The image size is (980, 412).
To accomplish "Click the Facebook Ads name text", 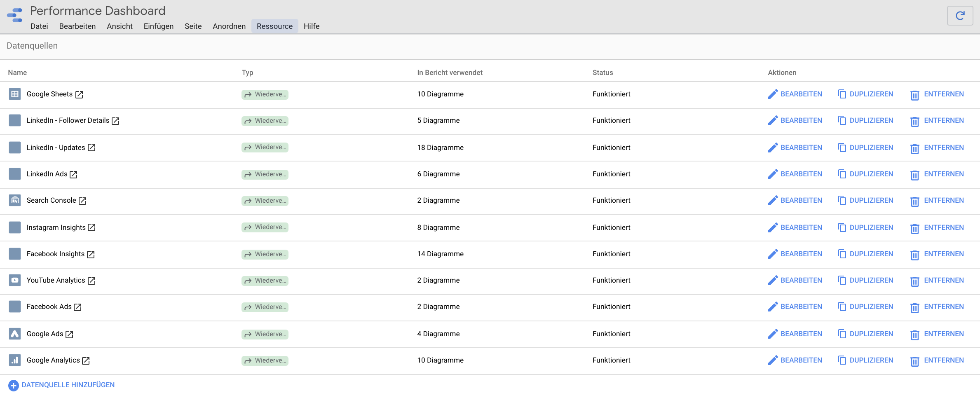I will 49,307.
